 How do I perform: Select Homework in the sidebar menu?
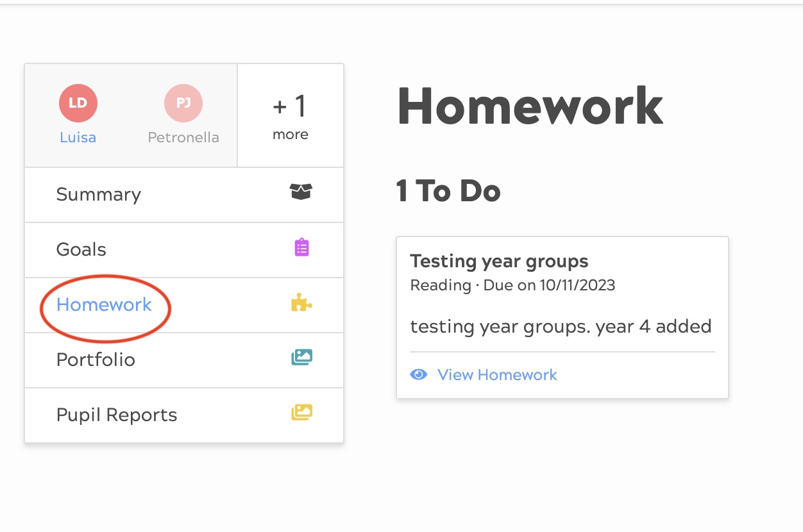coord(104,305)
